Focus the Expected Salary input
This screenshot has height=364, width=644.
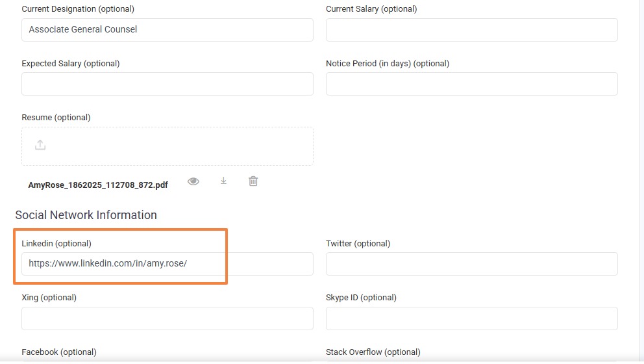(167, 84)
